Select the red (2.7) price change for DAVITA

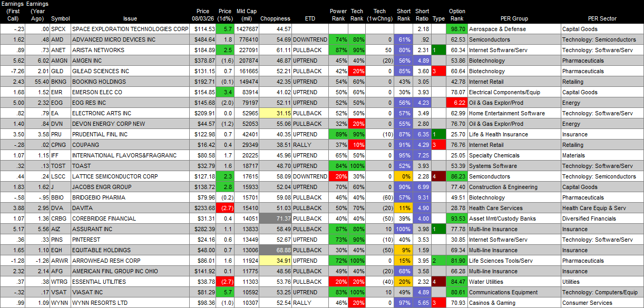225,208
